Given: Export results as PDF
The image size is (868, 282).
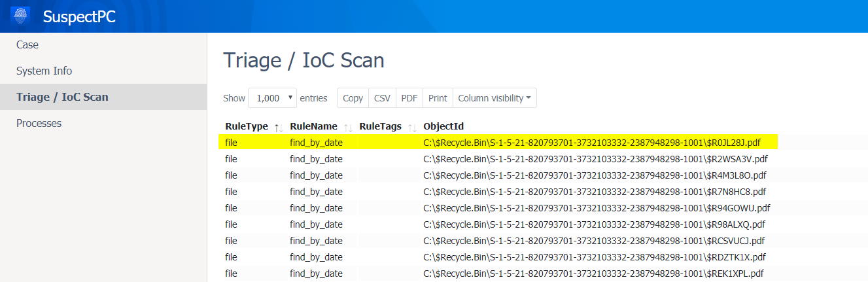Looking at the screenshot, I should click(409, 98).
